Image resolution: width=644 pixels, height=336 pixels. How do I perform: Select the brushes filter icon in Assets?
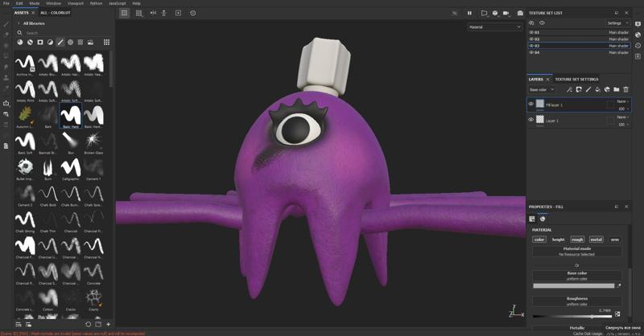[x=60, y=42]
